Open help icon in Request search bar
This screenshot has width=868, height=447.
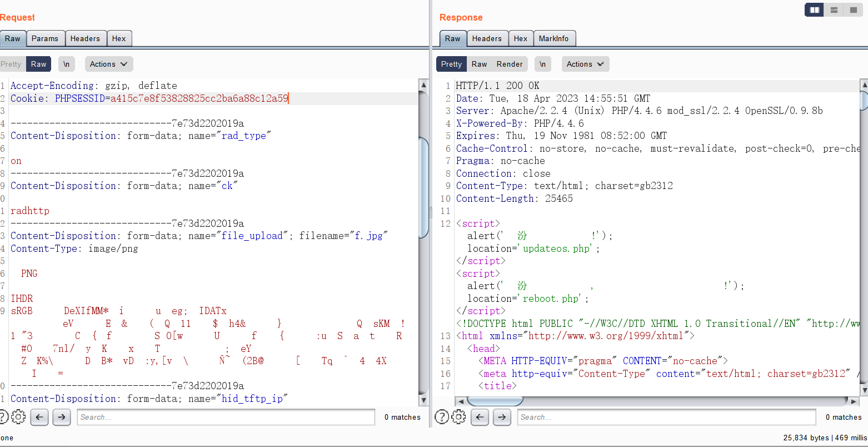3,417
